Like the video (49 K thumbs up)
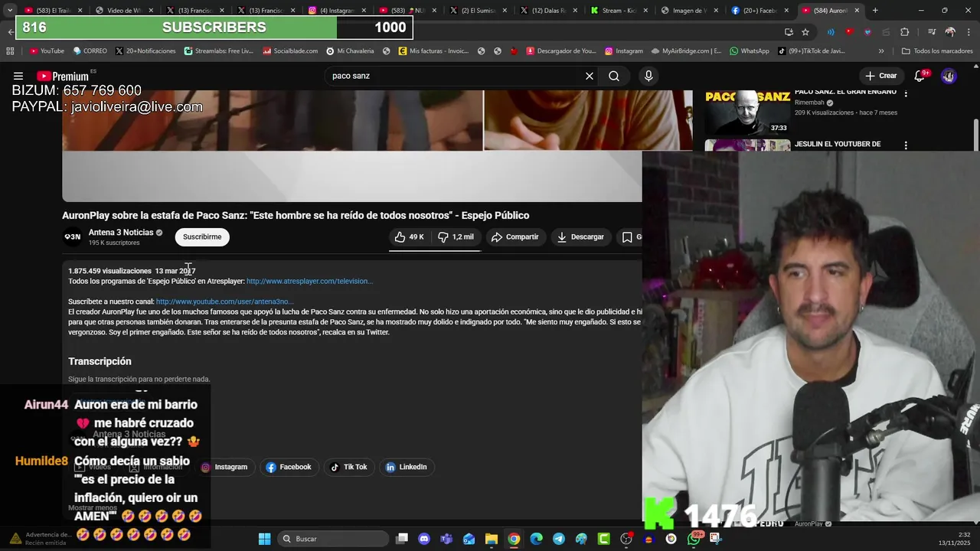 [x=410, y=237]
